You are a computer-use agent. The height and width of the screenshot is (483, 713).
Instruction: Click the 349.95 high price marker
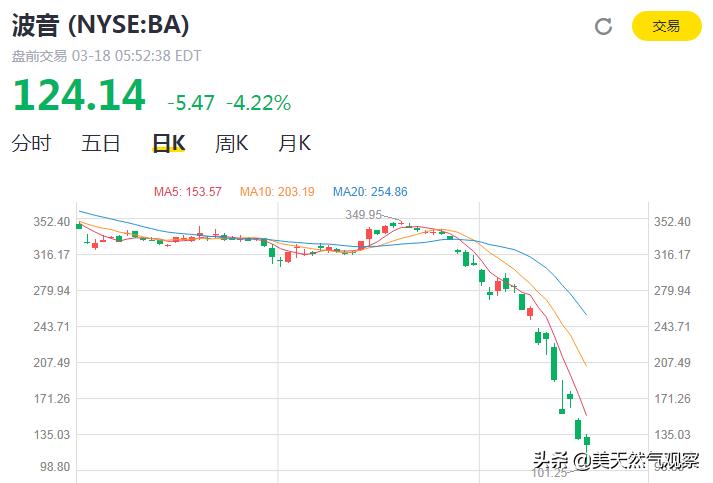363,214
